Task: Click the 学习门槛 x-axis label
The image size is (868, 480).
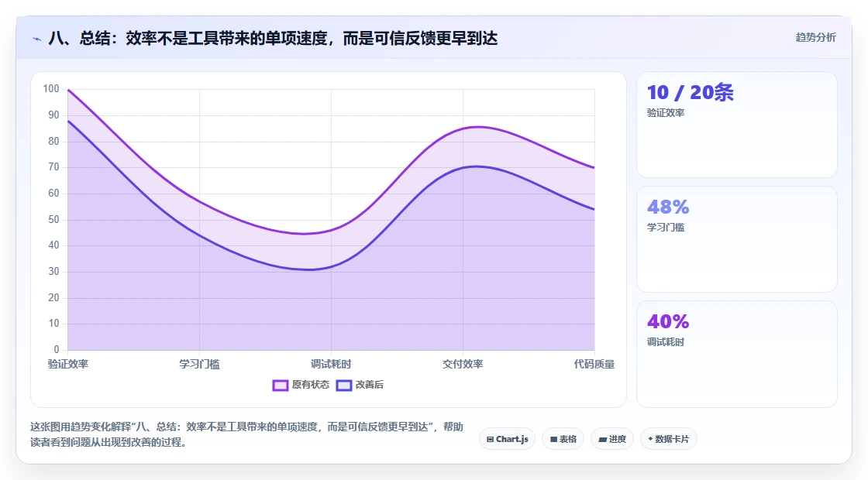Action: coord(199,364)
